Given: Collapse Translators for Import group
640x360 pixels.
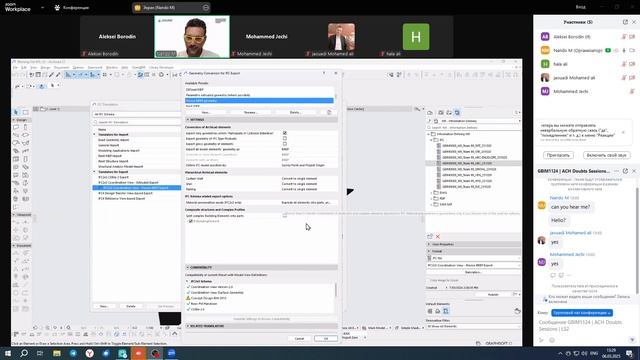Looking at the screenshot, I should pos(94,134).
